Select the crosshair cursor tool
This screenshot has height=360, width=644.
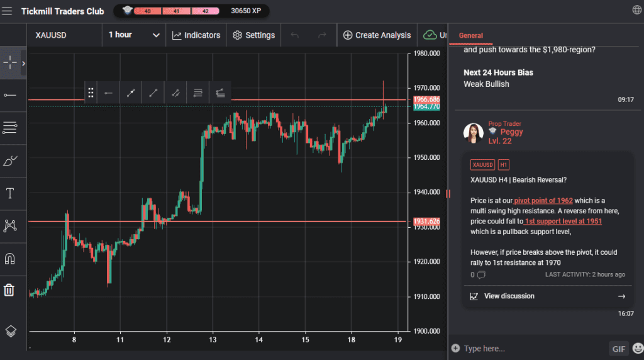click(x=10, y=63)
